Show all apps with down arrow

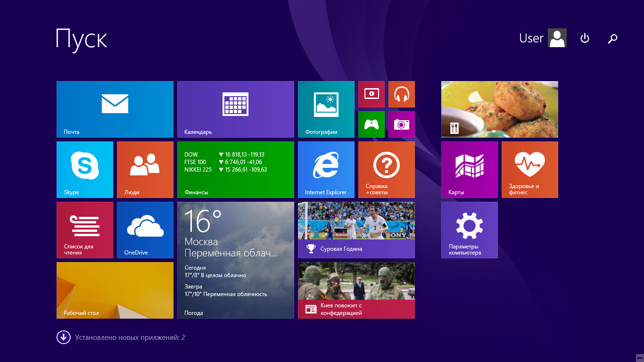63,337
